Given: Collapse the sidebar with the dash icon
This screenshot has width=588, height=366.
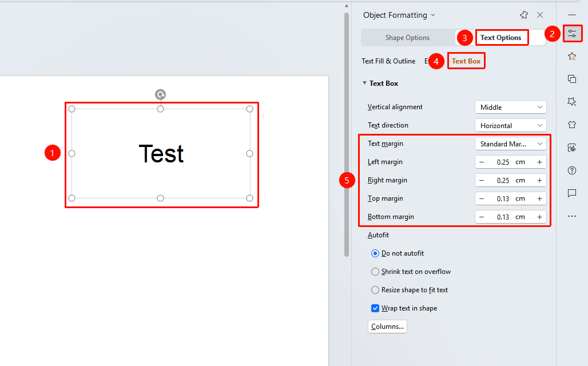Looking at the screenshot, I should 572,15.
